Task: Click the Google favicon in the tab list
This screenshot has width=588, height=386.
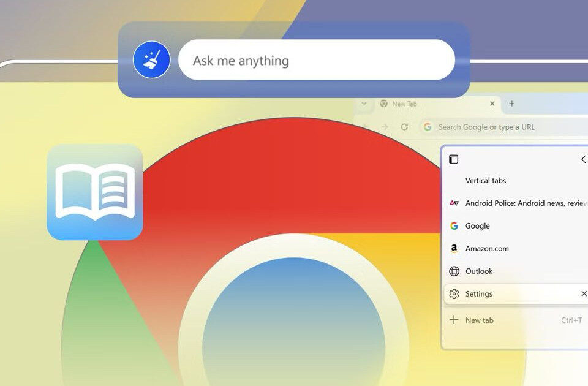Action: click(x=454, y=226)
